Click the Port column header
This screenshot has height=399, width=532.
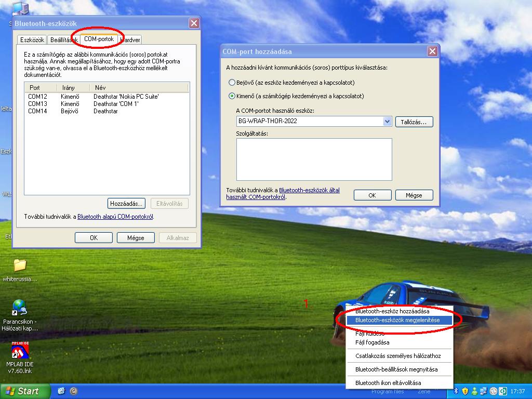41,87
